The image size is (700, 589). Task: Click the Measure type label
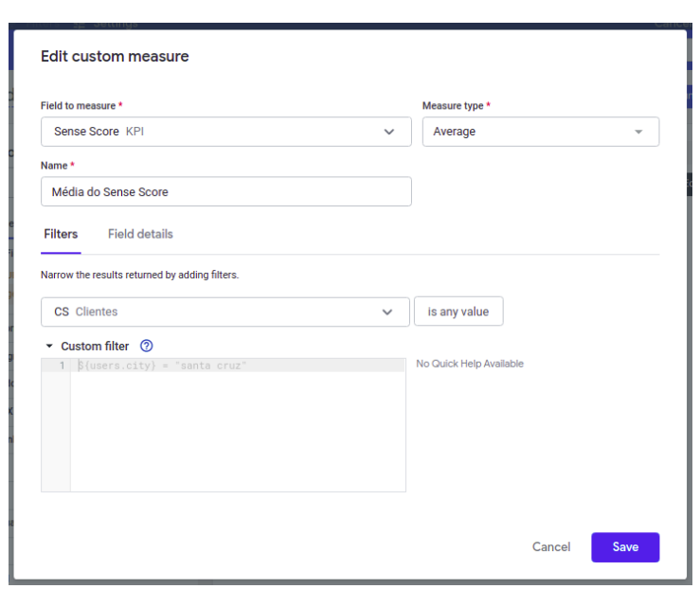[x=453, y=106]
